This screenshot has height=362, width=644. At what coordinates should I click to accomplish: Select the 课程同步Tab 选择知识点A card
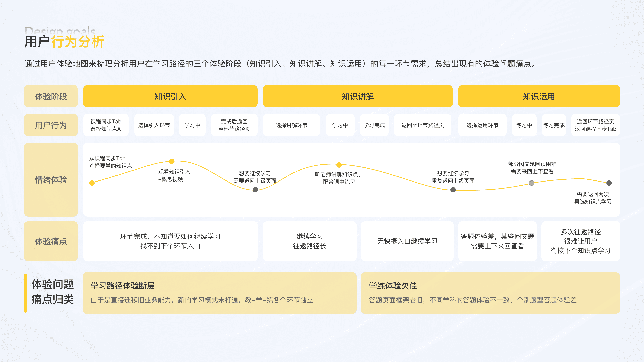(106, 125)
